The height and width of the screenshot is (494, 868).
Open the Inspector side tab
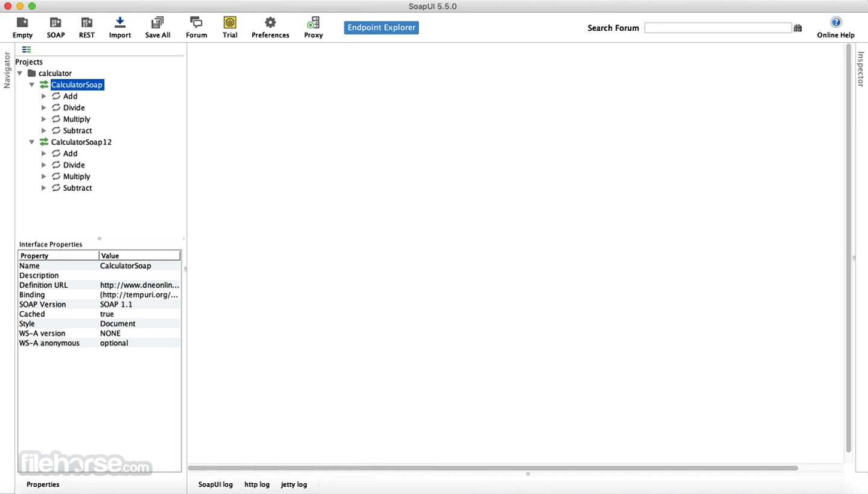(861, 69)
